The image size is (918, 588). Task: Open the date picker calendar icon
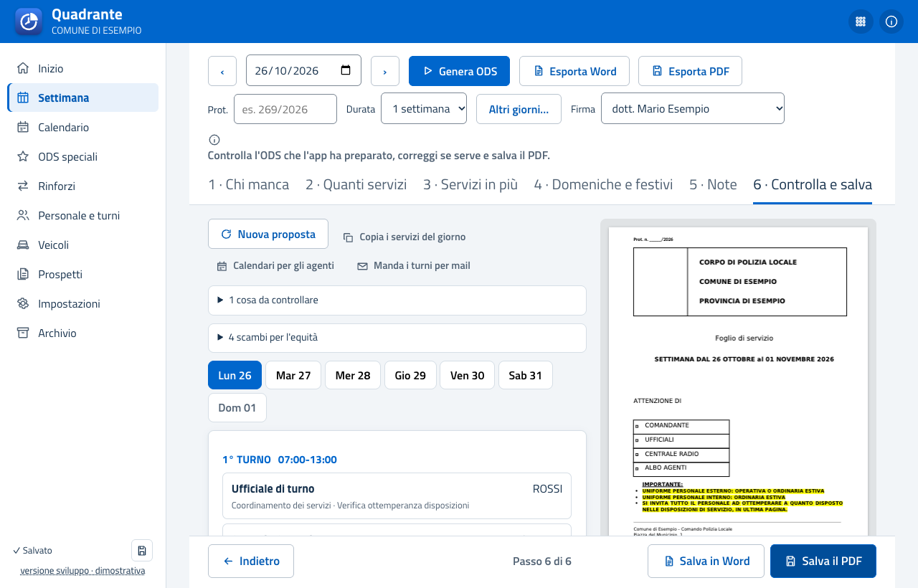[346, 70]
